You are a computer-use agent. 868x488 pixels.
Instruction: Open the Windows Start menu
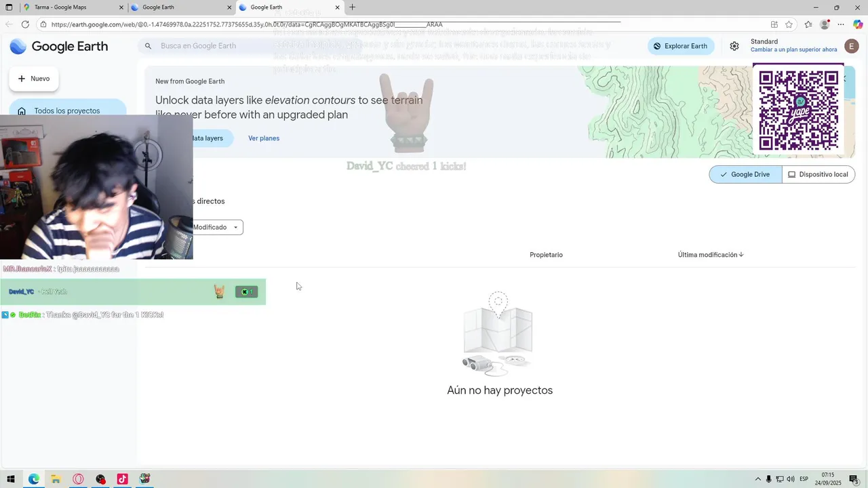pyautogui.click(x=11, y=479)
